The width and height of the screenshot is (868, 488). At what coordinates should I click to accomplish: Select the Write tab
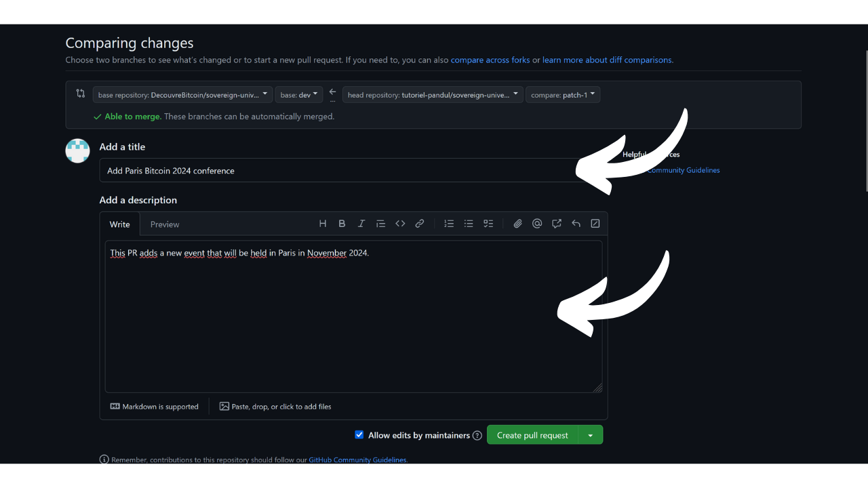point(120,224)
